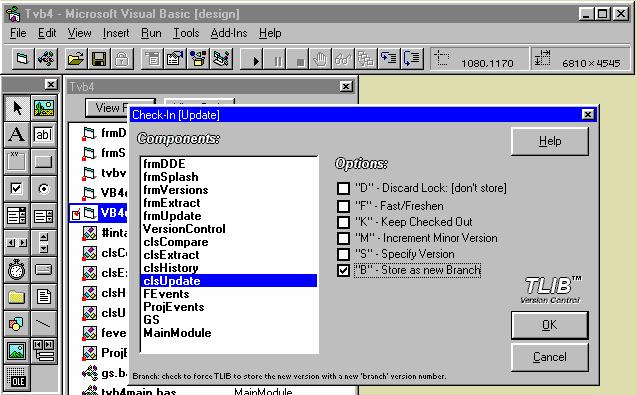Confirm check-in with the OK button
This screenshot has width=637, height=395.
pyautogui.click(x=550, y=325)
